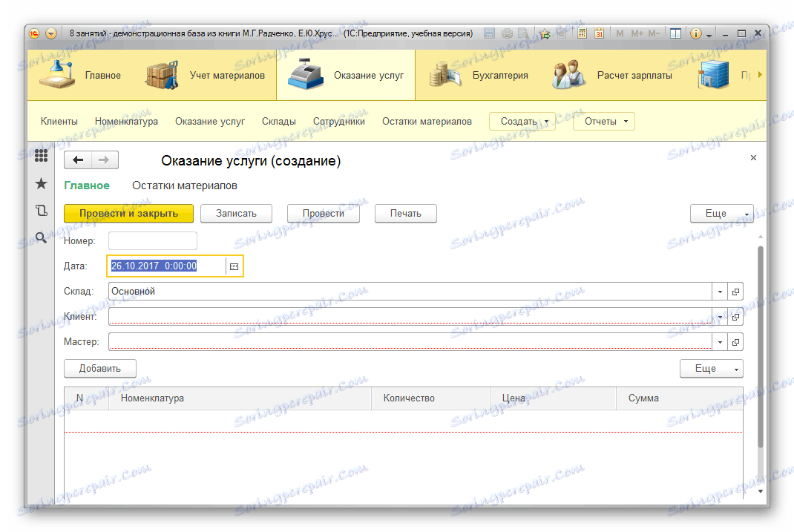This screenshot has width=794, height=532.
Task: Switch to Расчет зарплаты section
Action: coord(611,75)
